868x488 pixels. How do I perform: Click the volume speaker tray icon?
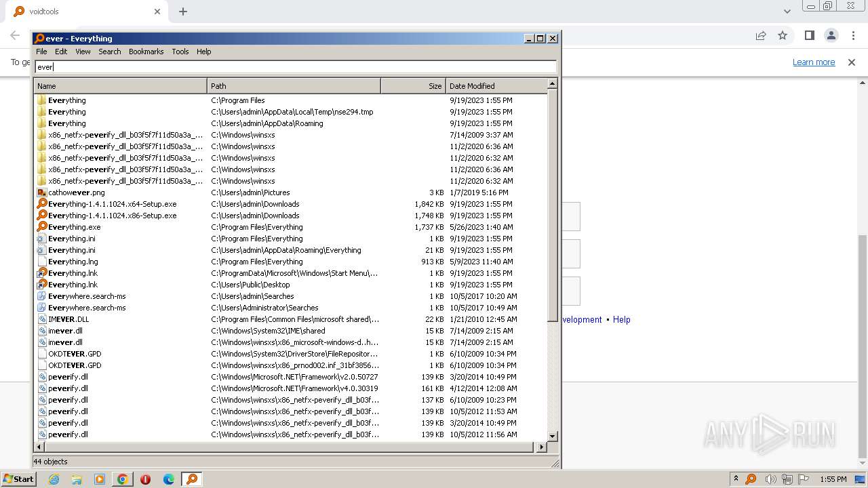(x=770, y=479)
